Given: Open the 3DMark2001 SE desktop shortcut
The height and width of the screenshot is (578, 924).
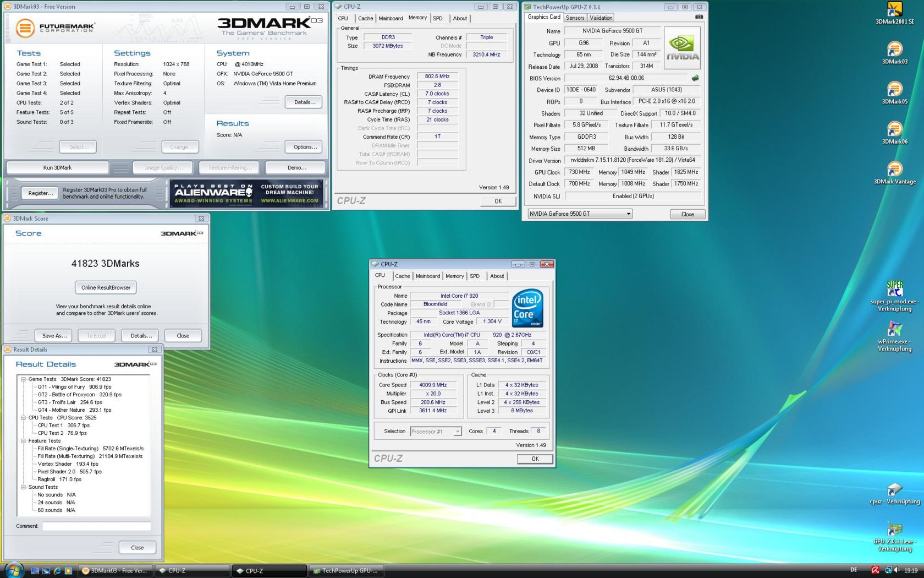Looking at the screenshot, I should pos(894,13).
